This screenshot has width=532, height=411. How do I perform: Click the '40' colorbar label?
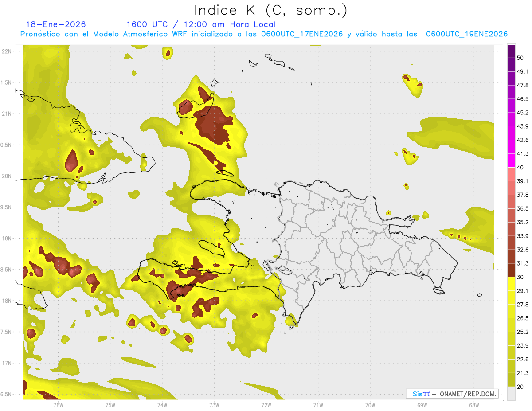point(521,168)
